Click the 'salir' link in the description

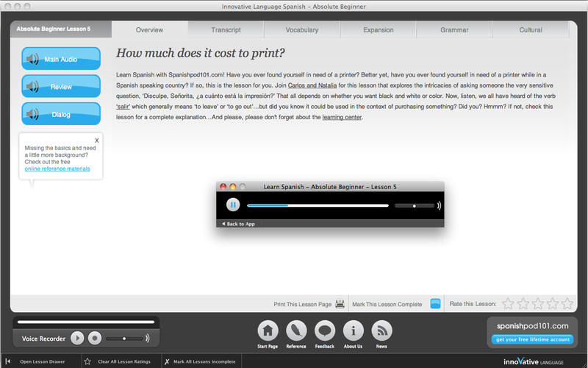pos(123,107)
